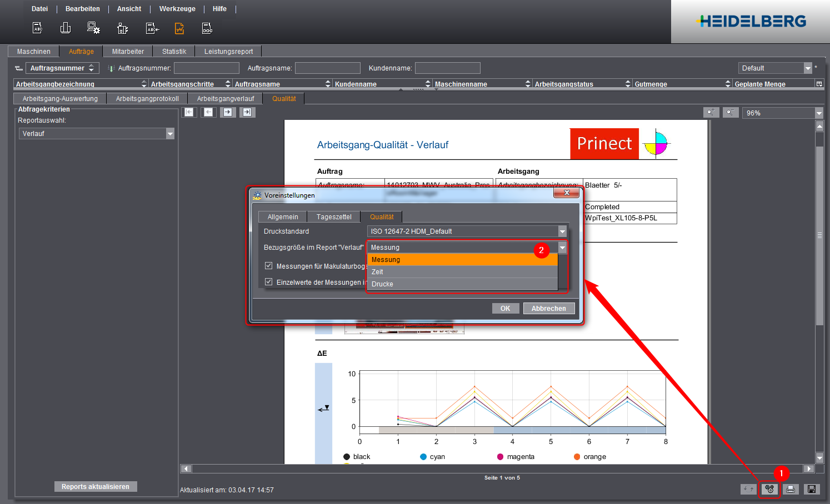Click the document with chain links icon

207,28
